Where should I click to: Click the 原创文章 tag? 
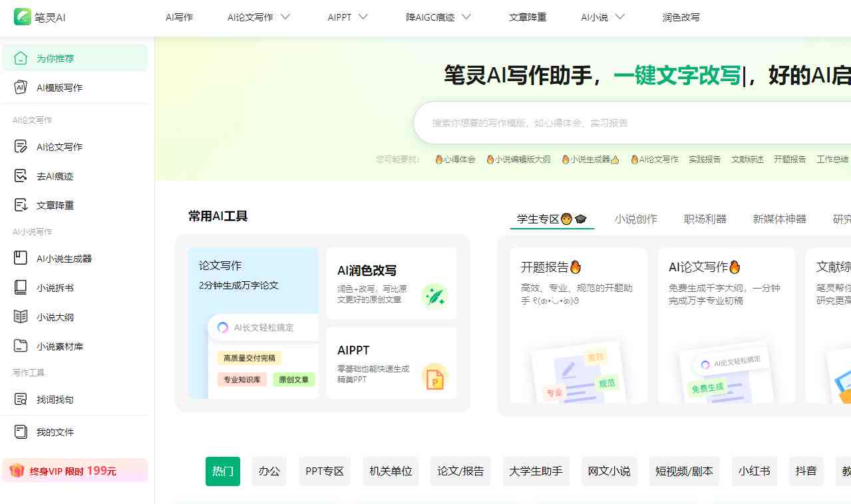pos(294,380)
